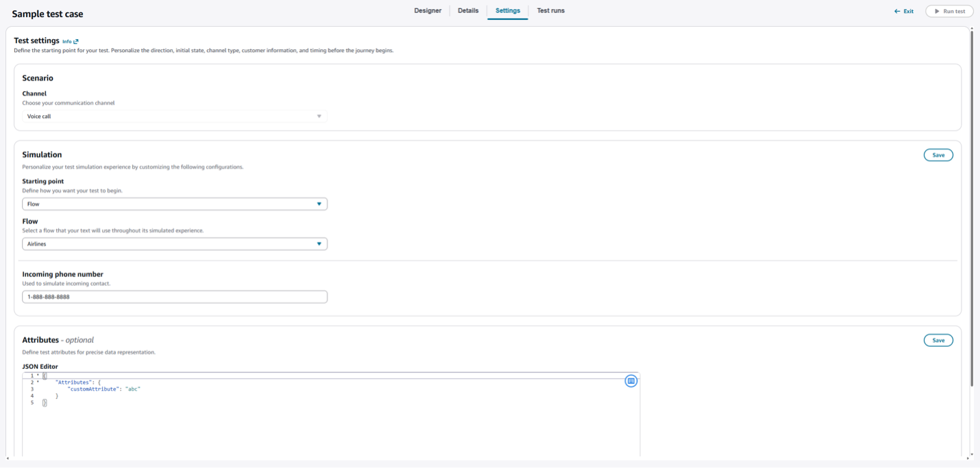Screen dimensions: 980x471
Task: Open the Flow dropdown showing Airlines
Action: click(x=174, y=244)
